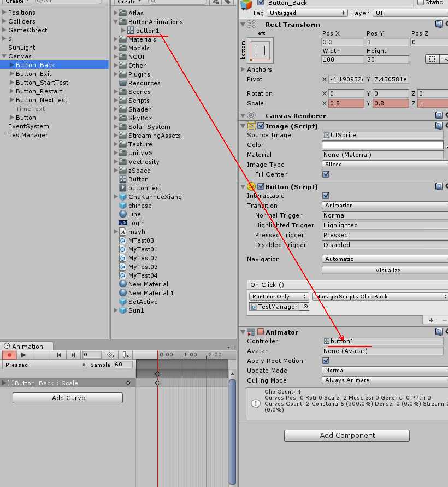Open the Tag dropdown showing Untagged
The width and height of the screenshot is (448, 487).
(x=308, y=13)
